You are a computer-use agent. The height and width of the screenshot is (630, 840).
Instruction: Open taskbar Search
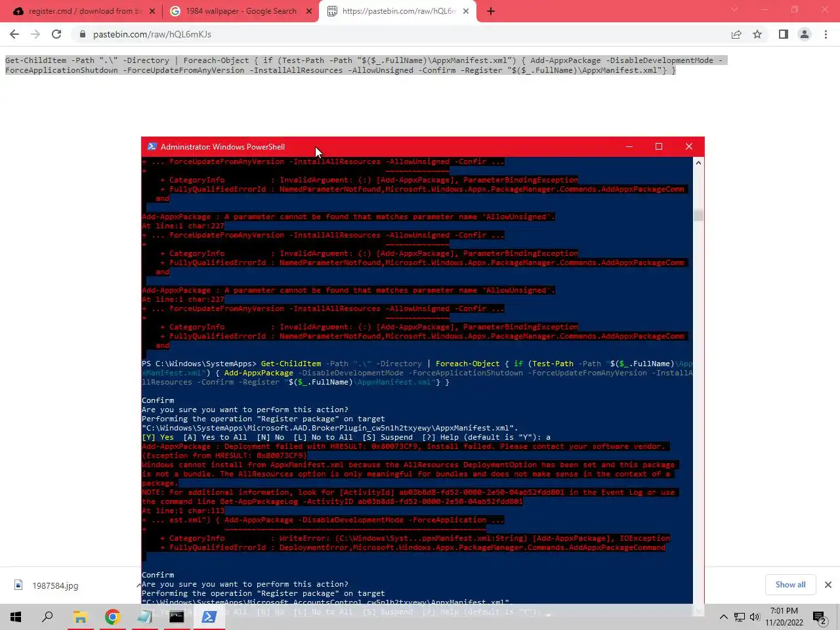pos(47,617)
